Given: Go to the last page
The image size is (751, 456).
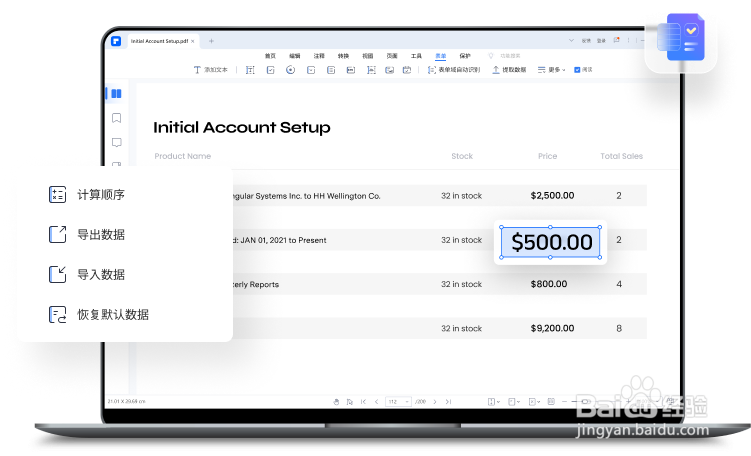Looking at the screenshot, I should [x=448, y=402].
